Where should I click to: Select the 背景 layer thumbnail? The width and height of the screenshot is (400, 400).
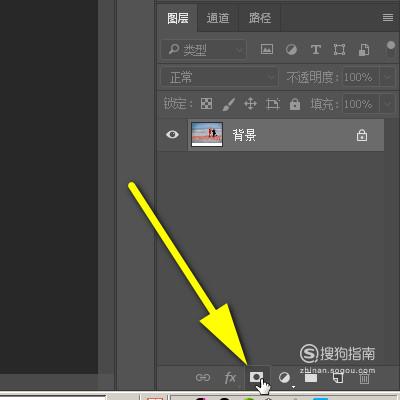[x=207, y=134]
